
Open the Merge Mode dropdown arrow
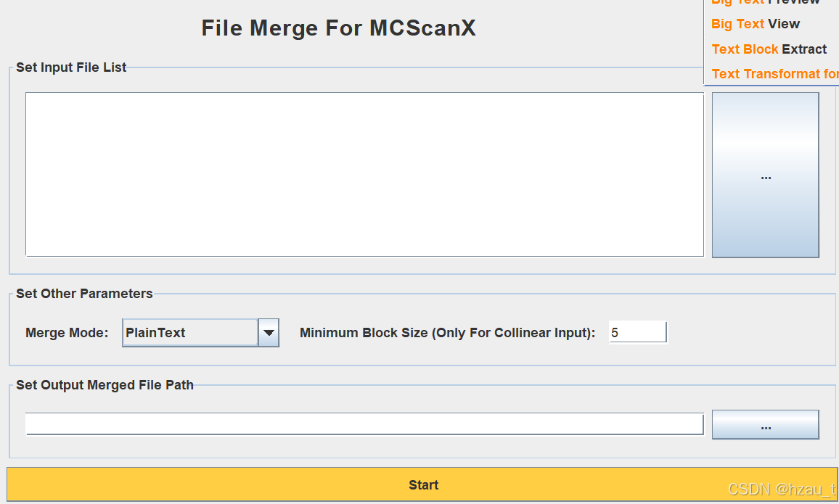269,332
